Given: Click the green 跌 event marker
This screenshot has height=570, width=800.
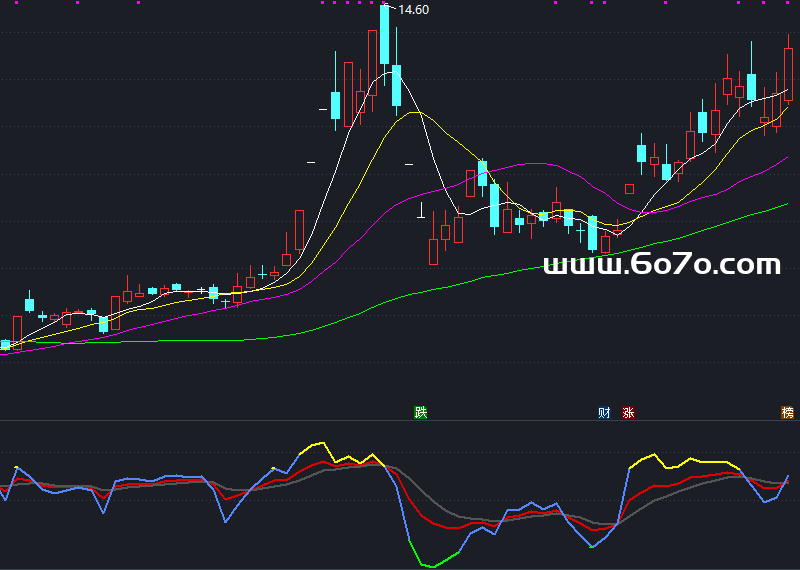Looking at the screenshot, I should 421,412.
